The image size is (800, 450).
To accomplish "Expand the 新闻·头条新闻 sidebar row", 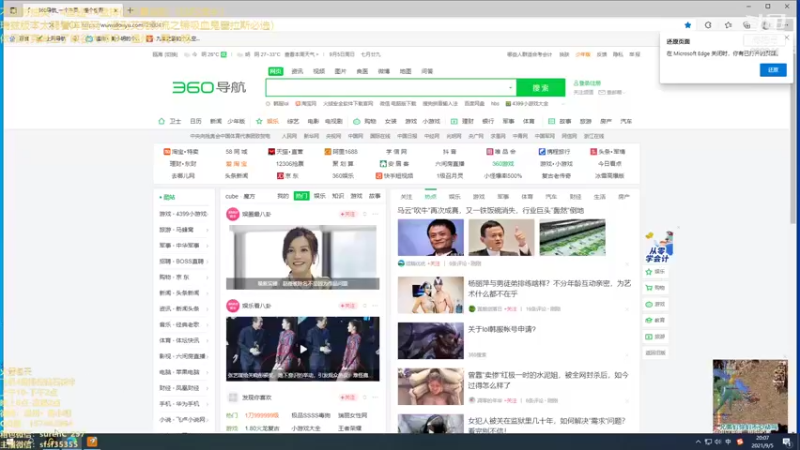I will [184, 293].
